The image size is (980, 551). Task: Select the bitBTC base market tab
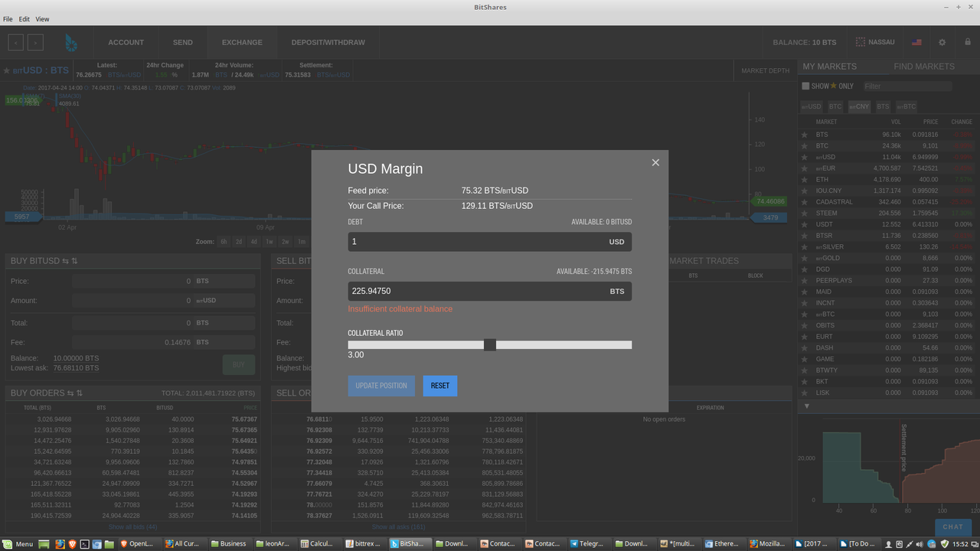coord(906,107)
